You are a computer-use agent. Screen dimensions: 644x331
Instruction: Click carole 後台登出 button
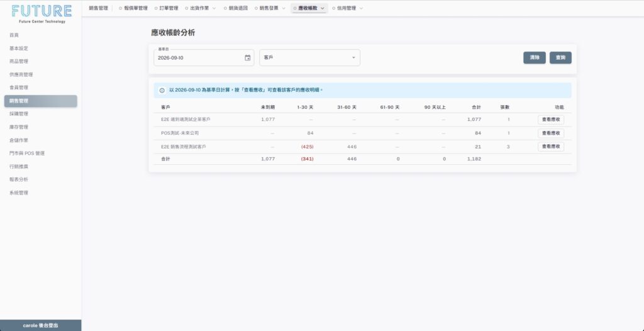(x=41, y=325)
